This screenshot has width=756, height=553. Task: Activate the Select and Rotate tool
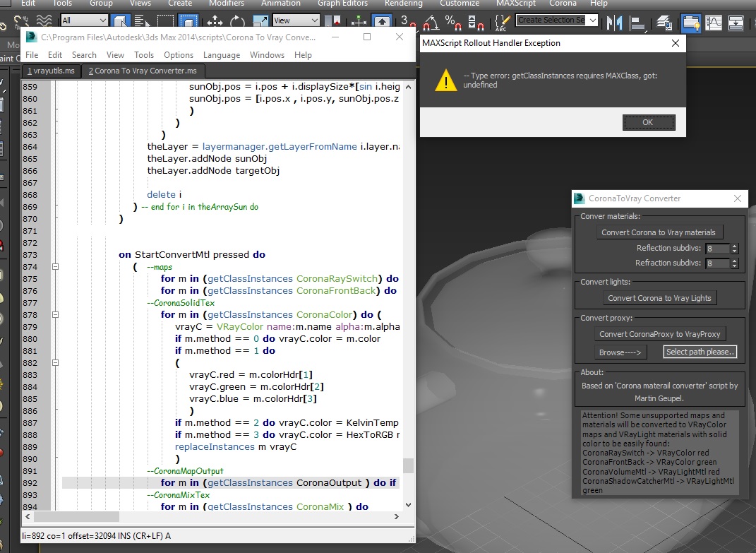[237, 20]
